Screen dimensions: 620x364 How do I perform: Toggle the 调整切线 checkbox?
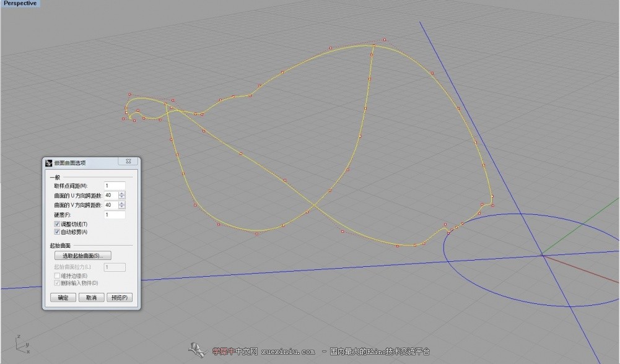tap(57, 224)
